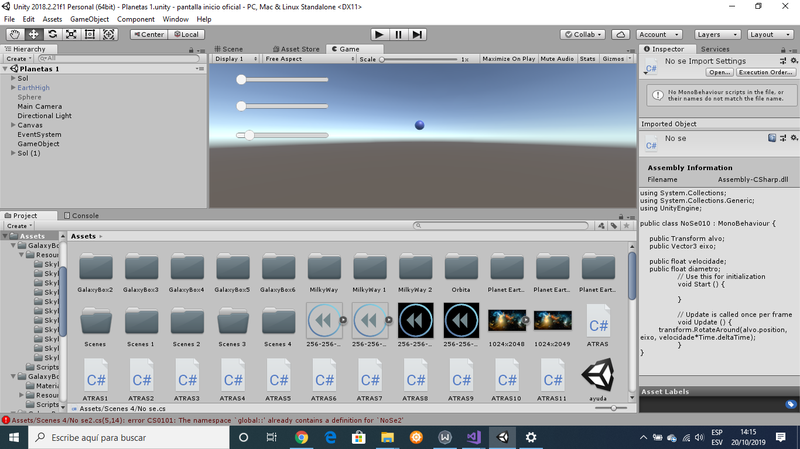Click the Execution Order button
This screenshot has width=800, height=449.
pyautogui.click(x=767, y=72)
